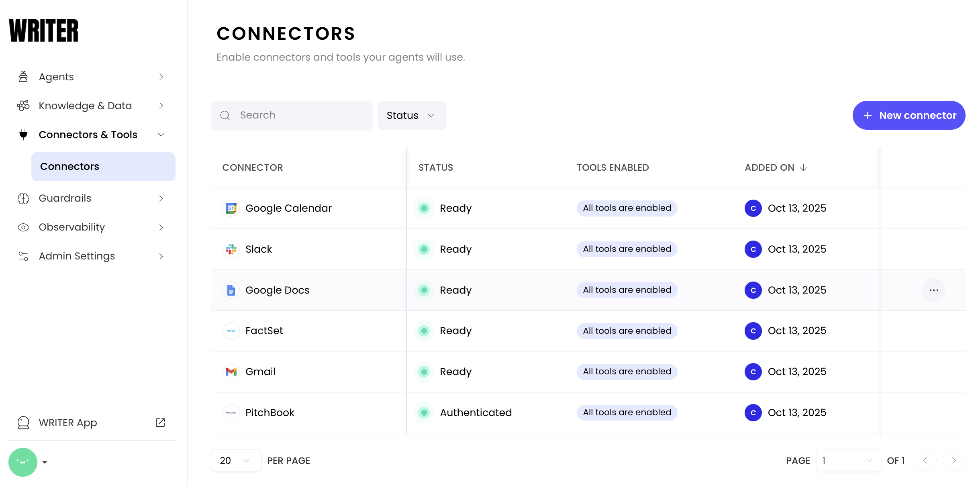Click the Google Docs file icon

[x=231, y=290]
